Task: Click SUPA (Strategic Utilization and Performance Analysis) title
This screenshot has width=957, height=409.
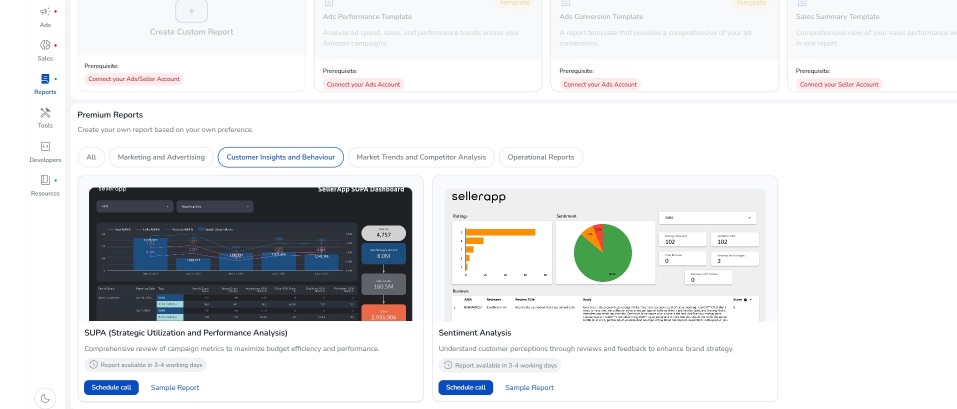Action: pos(186,333)
